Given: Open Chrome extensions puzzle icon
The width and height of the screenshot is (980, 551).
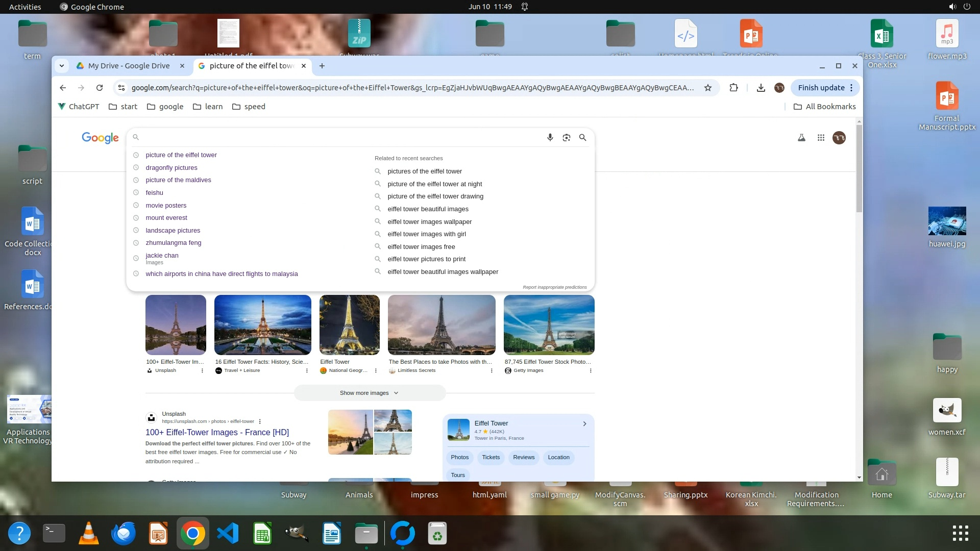Looking at the screenshot, I should 733,88.
